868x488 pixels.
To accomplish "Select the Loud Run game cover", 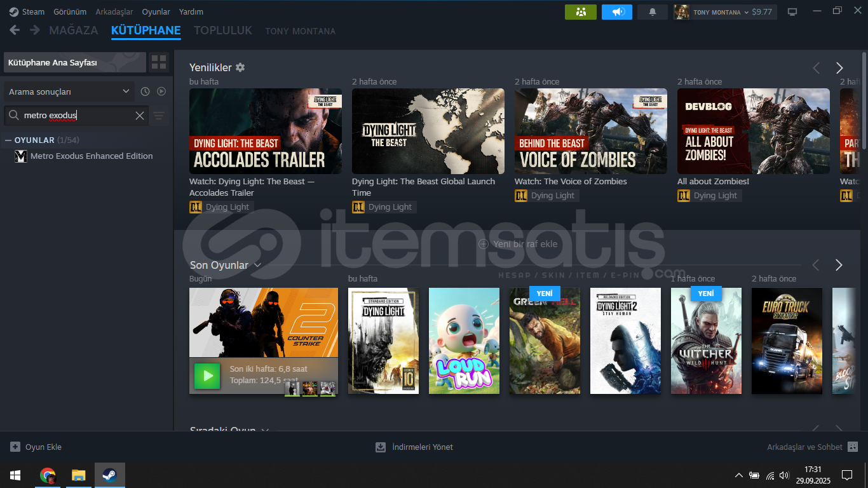I will pyautogui.click(x=464, y=341).
